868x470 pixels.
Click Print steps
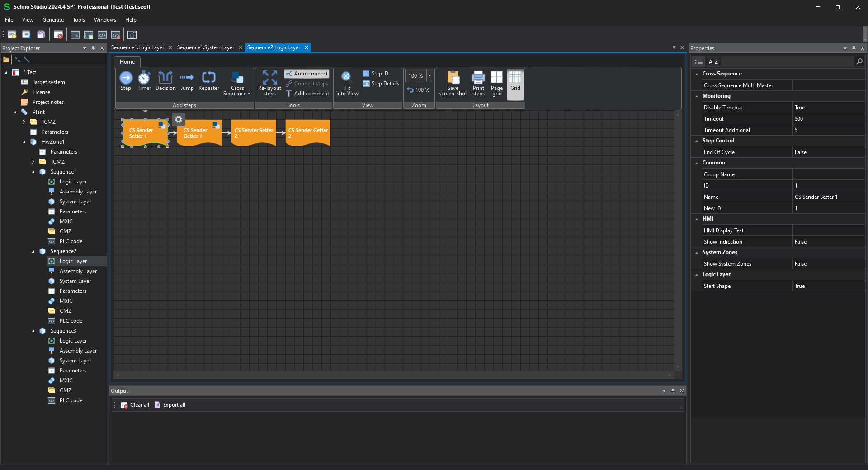coord(478,84)
